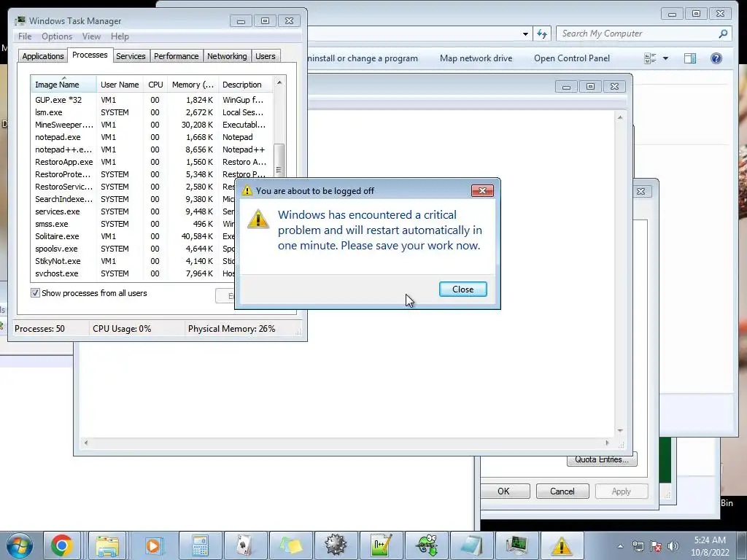Open the Help menu in Task Manager
Viewport: 747px width, 560px height.
[x=120, y=36]
